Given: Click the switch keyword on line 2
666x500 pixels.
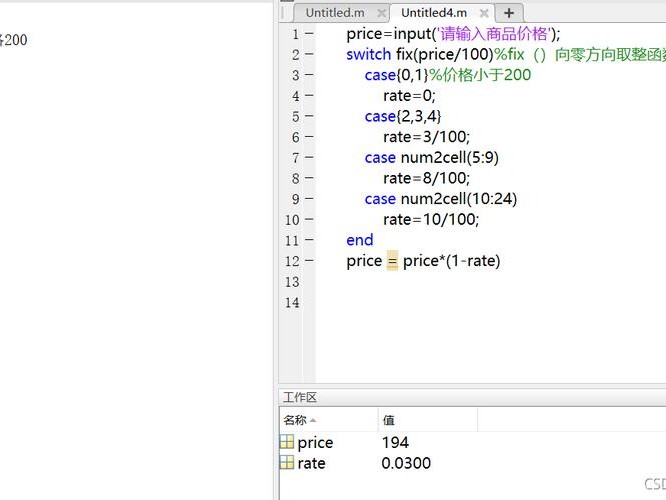Looking at the screenshot, I should pyautogui.click(x=368, y=54).
